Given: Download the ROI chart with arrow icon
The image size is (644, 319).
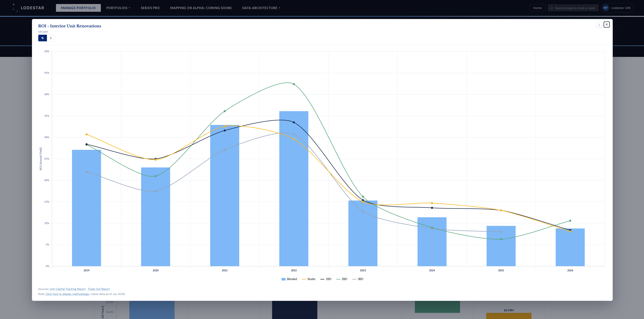Looking at the screenshot, I should coord(599,25).
